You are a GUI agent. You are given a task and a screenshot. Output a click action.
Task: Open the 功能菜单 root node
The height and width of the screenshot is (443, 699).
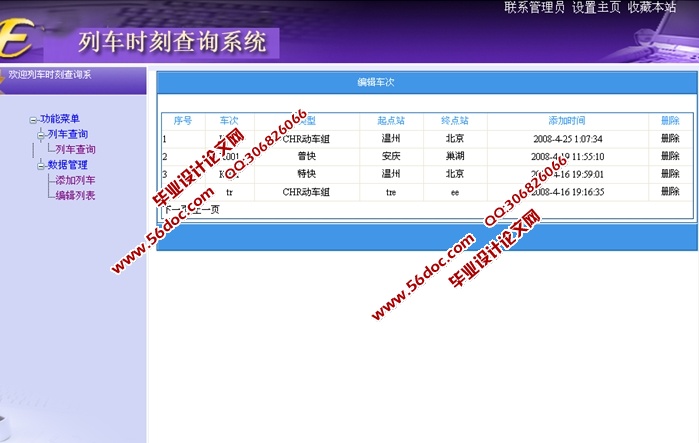coord(60,119)
